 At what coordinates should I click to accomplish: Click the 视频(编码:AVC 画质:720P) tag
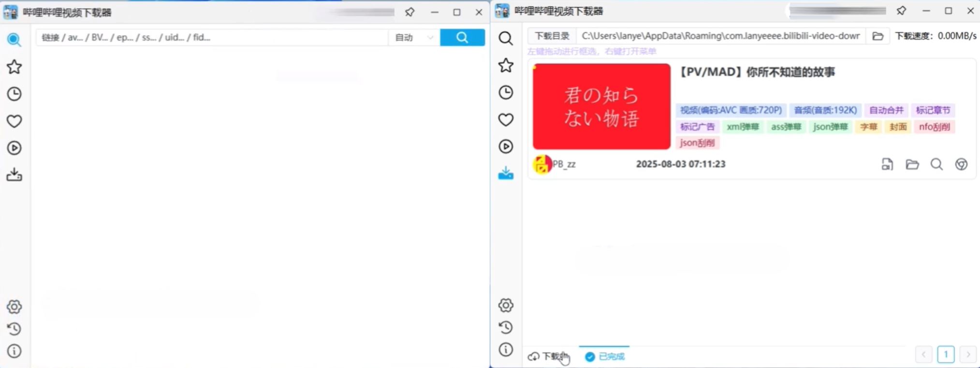coord(731,110)
